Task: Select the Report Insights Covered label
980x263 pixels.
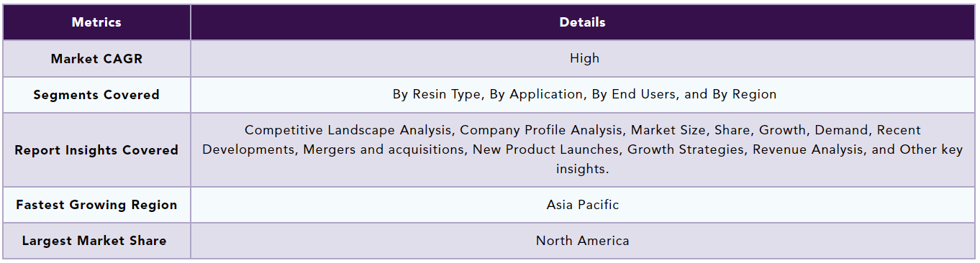Action: (x=96, y=150)
